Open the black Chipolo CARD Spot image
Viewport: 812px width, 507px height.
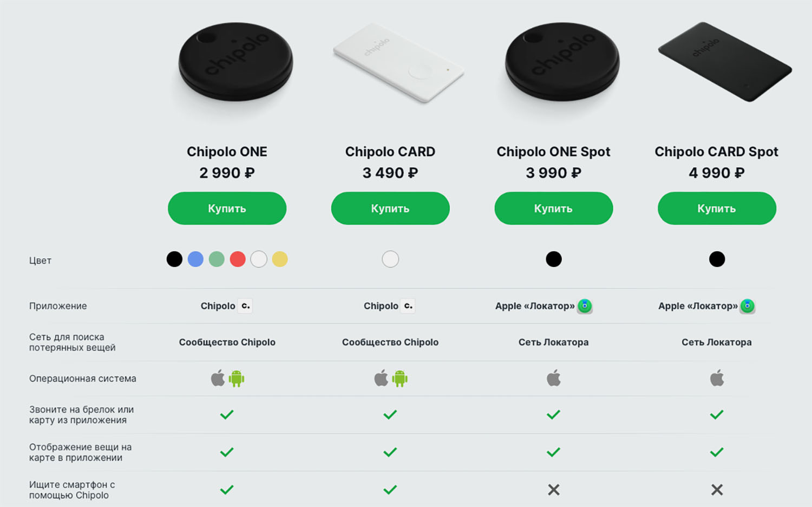point(724,62)
